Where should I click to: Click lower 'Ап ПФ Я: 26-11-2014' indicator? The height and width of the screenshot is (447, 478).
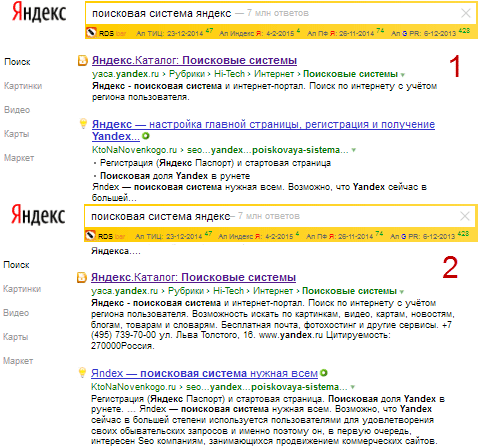(x=344, y=236)
